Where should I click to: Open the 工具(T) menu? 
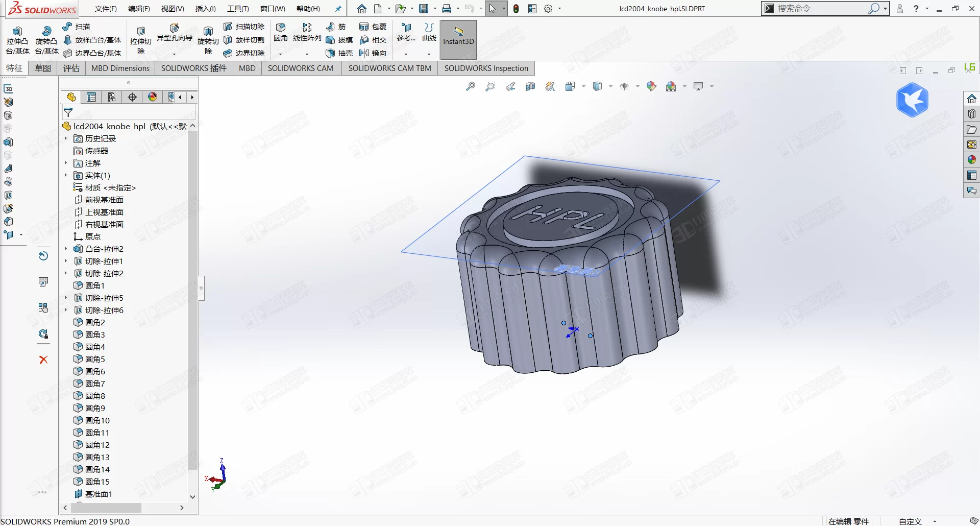point(238,9)
